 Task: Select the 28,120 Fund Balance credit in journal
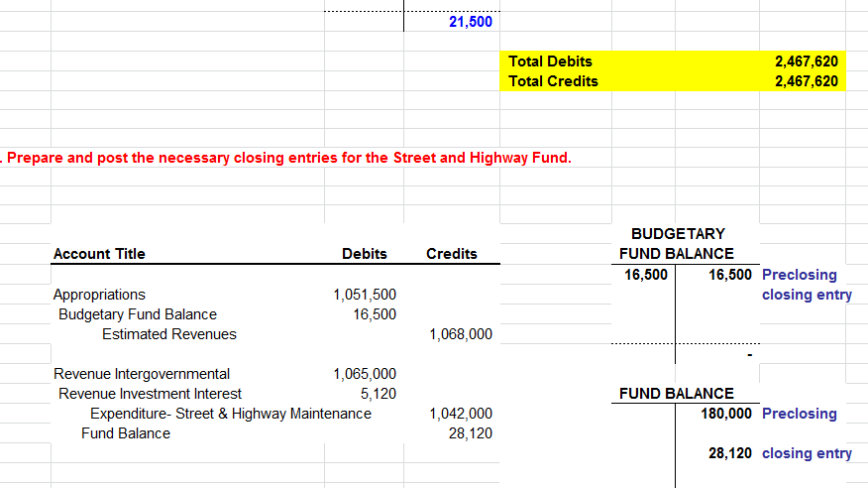point(470,433)
